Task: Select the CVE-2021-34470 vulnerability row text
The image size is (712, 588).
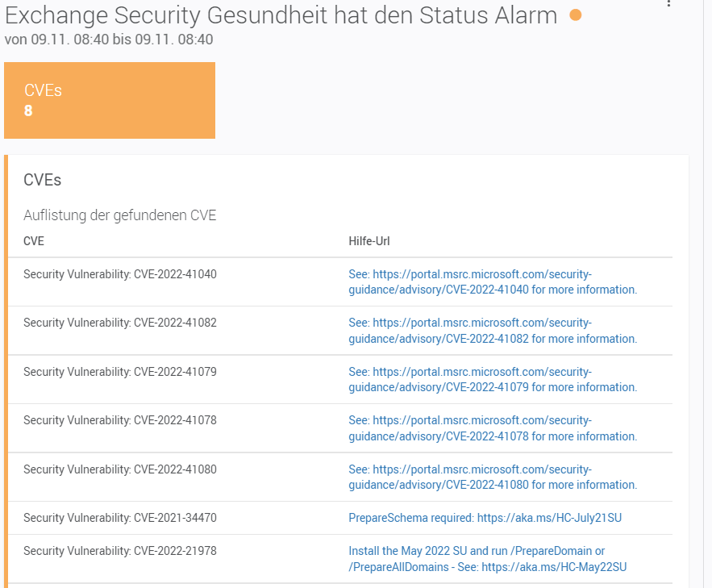Action: pyautogui.click(x=120, y=518)
